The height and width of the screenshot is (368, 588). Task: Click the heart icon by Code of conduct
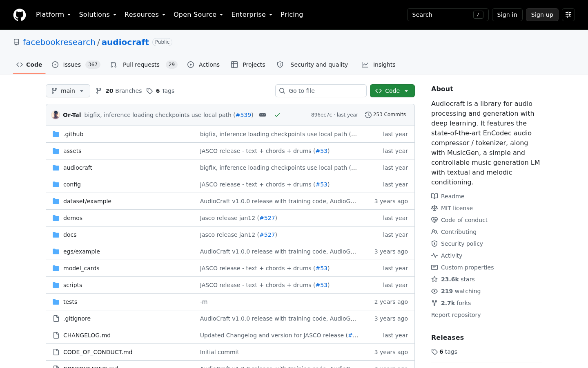[434, 220]
